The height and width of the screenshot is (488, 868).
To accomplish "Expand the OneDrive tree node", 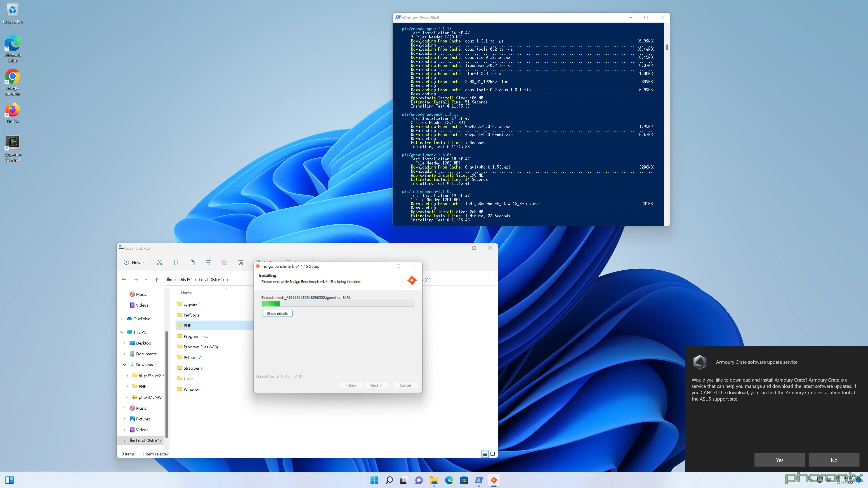I will pyautogui.click(x=122, y=319).
